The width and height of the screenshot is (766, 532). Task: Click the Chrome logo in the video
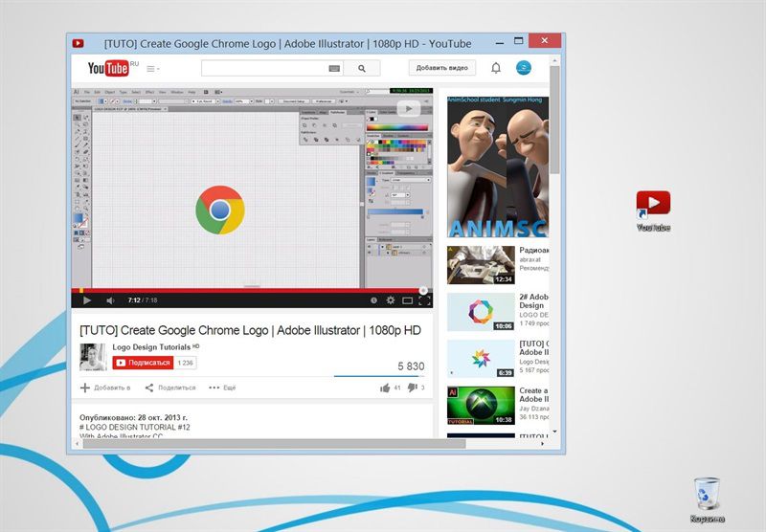[x=220, y=210]
